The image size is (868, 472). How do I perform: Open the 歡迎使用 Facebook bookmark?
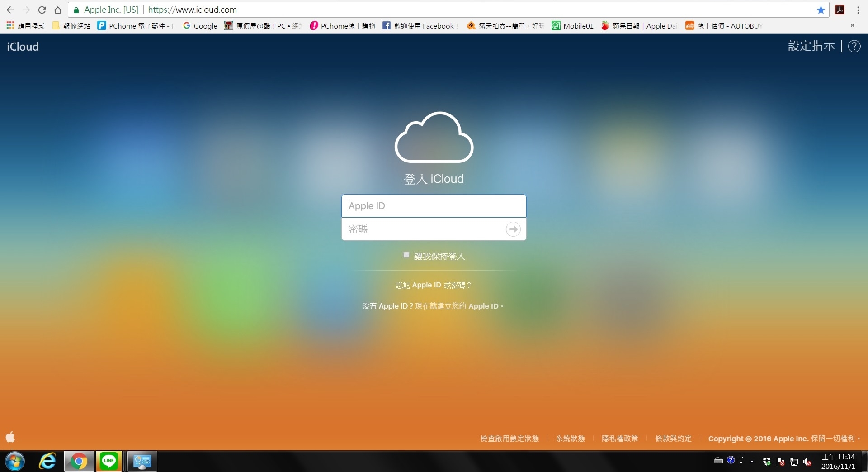coord(420,26)
